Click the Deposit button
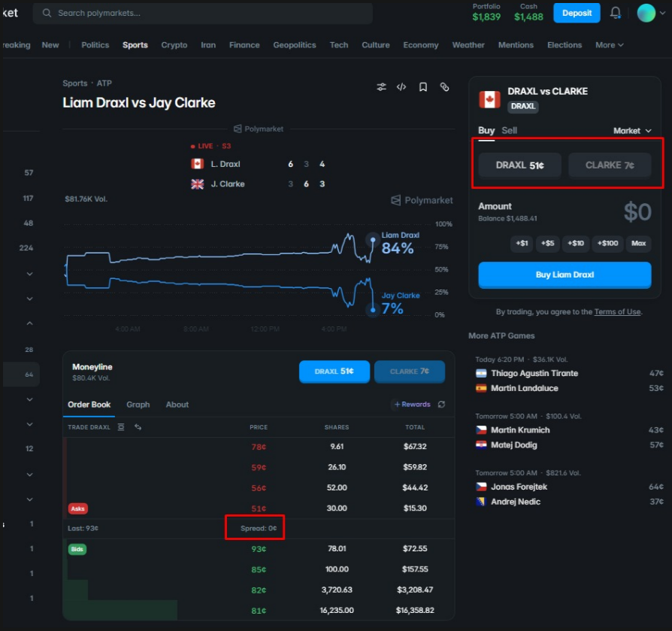The width and height of the screenshot is (672, 631). (x=577, y=13)
